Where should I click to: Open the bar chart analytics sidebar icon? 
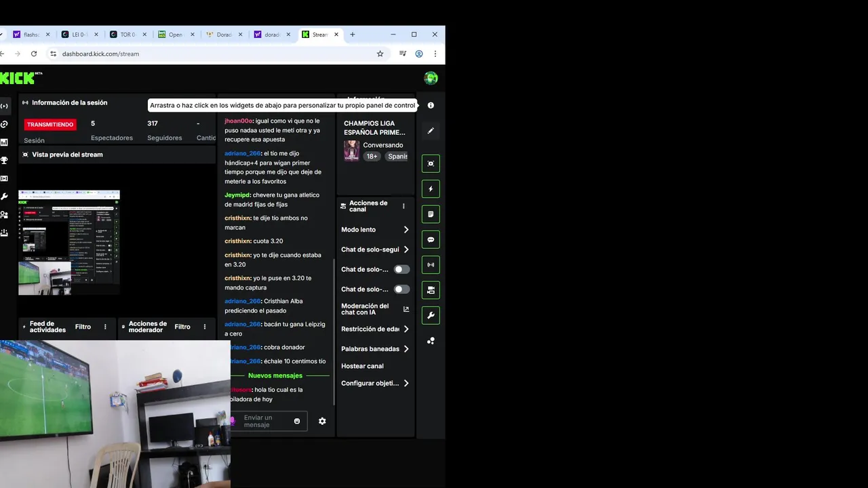pos(4,142)
